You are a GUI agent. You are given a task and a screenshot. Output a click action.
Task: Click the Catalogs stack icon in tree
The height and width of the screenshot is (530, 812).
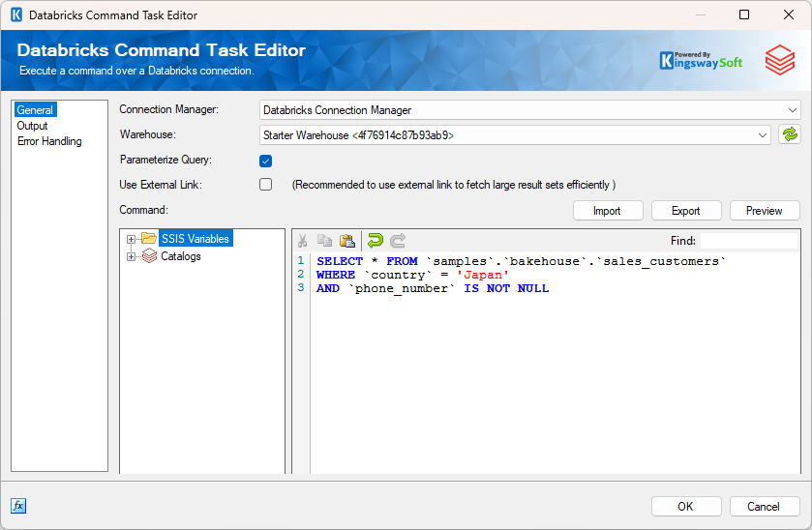[149, 256]
